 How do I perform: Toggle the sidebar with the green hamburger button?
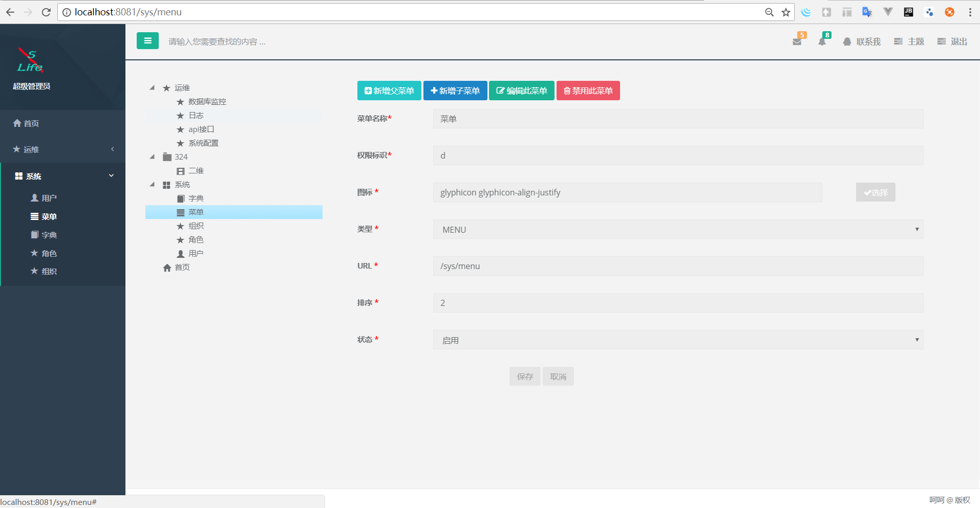point(147,41)
